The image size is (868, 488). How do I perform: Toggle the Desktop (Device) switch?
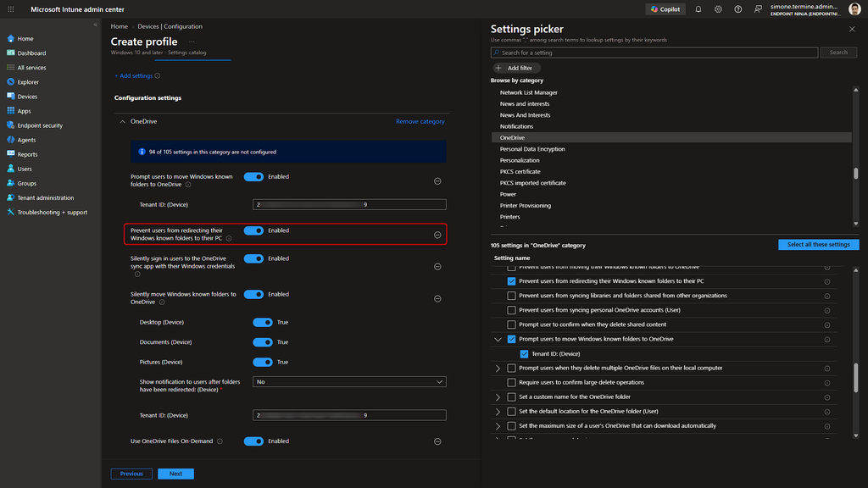pos(263,322)
